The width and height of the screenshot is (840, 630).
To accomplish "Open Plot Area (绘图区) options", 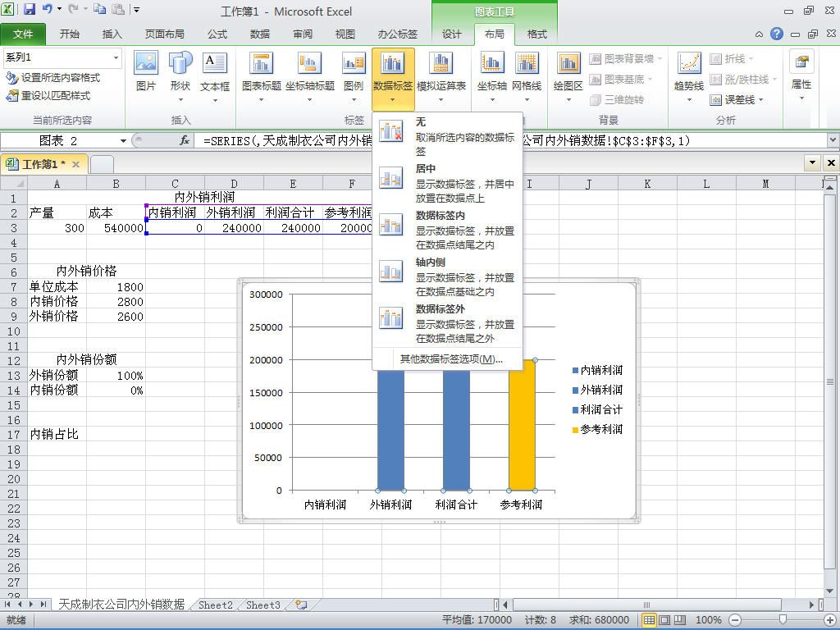I will coord(568,75).
